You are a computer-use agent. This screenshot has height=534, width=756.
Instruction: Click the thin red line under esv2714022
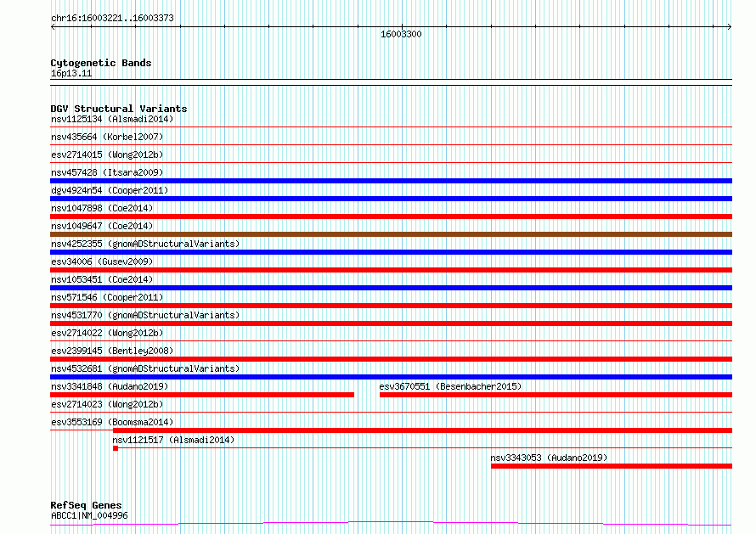391,341
